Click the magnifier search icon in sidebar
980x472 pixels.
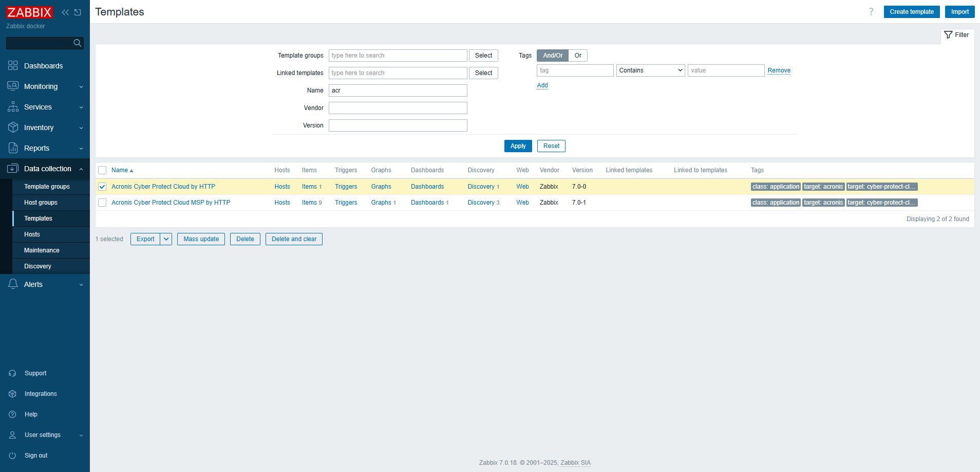point(78,43)
